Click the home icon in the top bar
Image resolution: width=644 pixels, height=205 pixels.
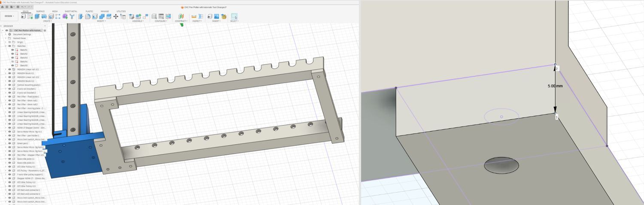(x=2, y=7)
